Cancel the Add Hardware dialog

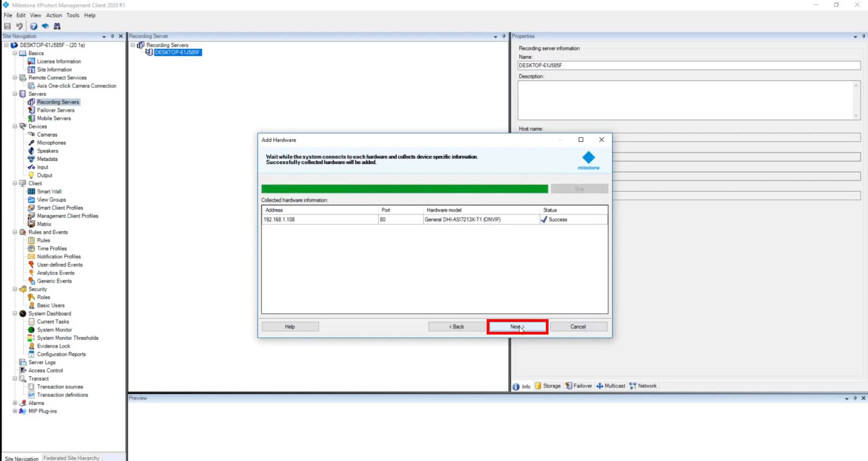[578, 327]
